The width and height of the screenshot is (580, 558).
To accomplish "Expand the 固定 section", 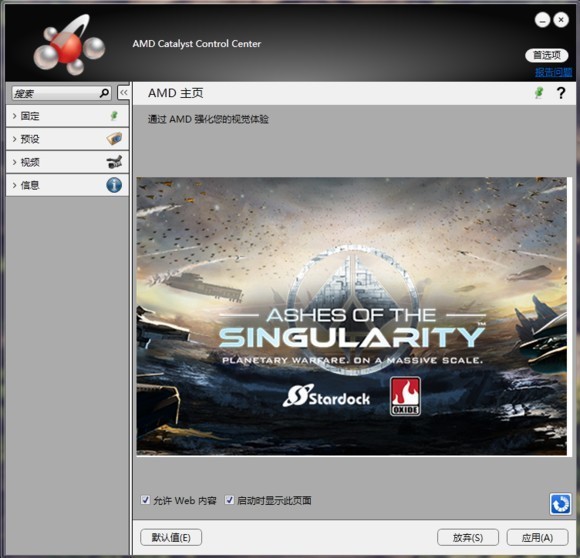I will pos(67,116).
